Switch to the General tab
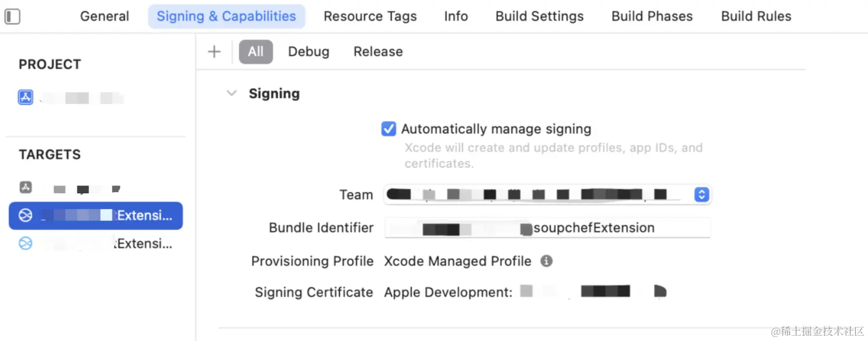The image size is (868, 341). [x=105, y=16]
